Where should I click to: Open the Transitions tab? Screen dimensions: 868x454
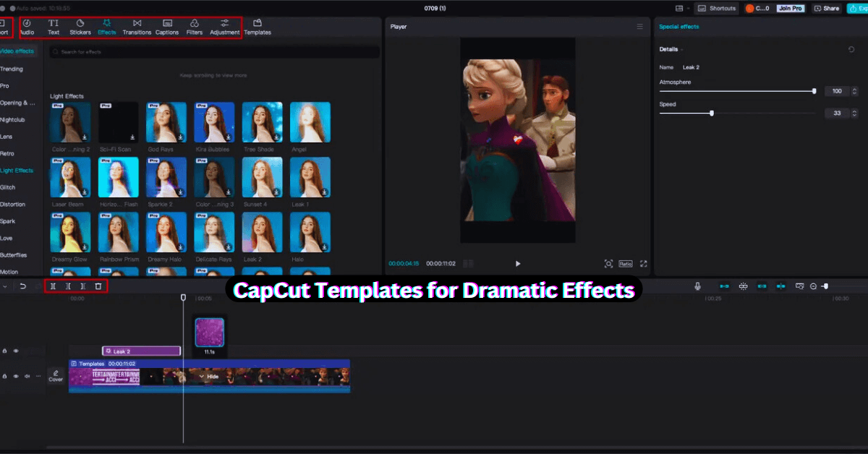tap(137, 27)
